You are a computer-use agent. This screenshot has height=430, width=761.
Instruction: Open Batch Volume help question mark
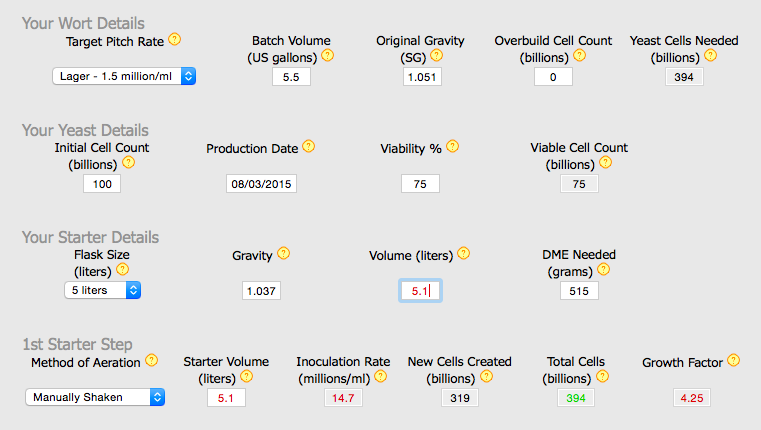(x=328, y=55)
